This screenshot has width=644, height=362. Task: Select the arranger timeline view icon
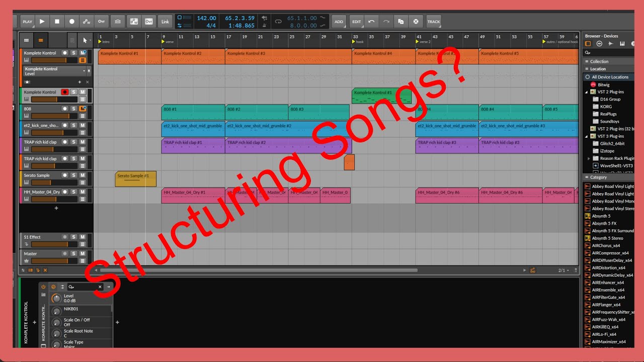(x=41, y=40)
